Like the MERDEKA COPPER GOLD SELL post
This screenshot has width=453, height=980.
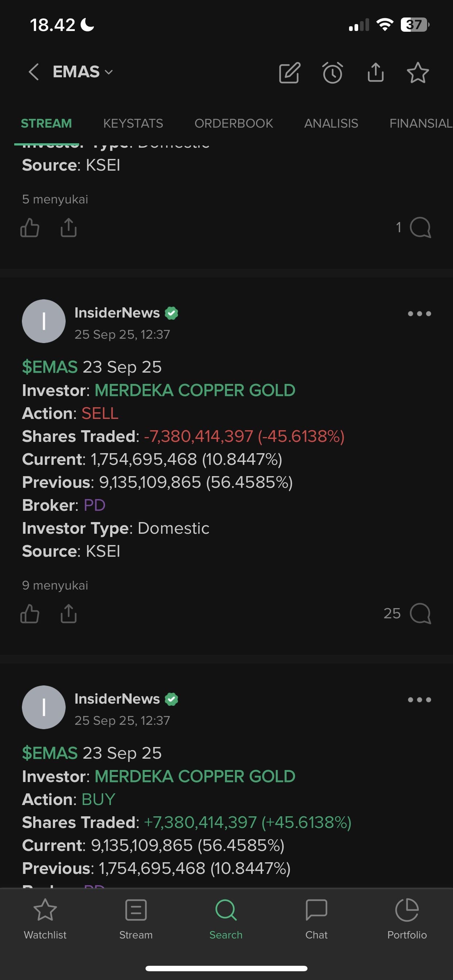pyautogui.click(x=30, y=614)
